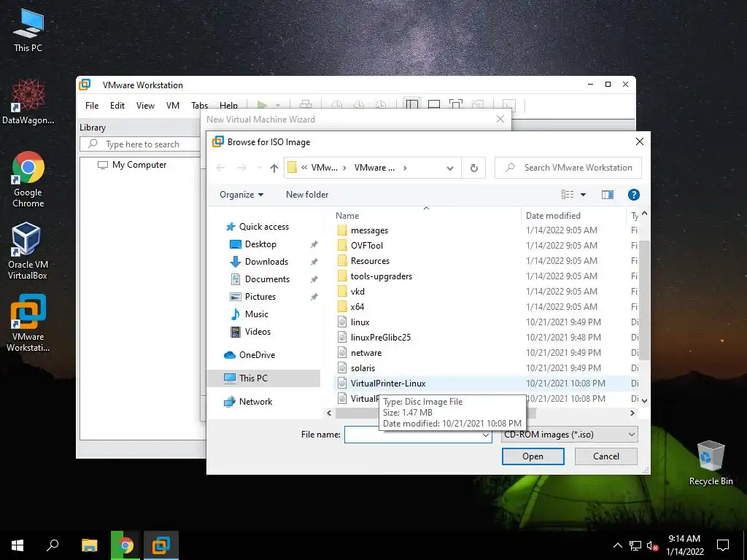
Task: Open DataWagon desktop shortcut
Action: click(28, 102)
